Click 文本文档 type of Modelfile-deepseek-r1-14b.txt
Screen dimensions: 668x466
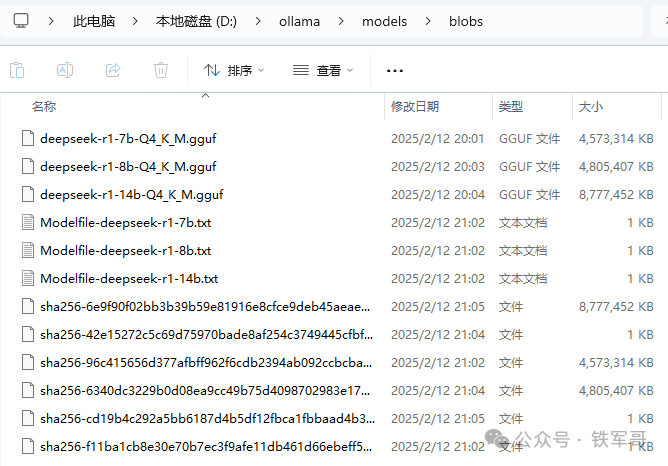pos(523,279)
